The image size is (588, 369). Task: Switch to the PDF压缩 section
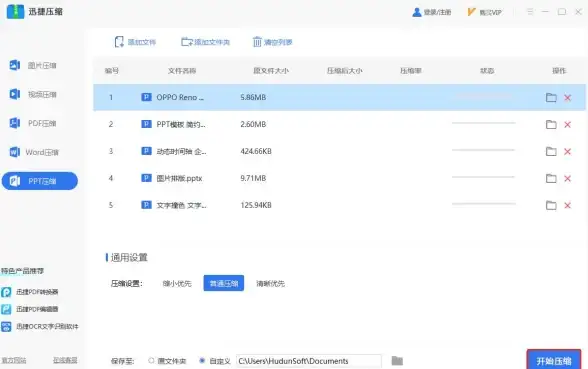coord(33,123)
